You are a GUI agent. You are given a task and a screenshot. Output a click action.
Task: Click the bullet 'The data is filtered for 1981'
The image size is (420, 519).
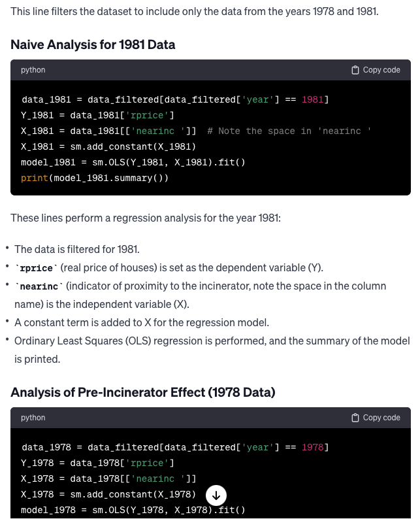coord(77,249)
